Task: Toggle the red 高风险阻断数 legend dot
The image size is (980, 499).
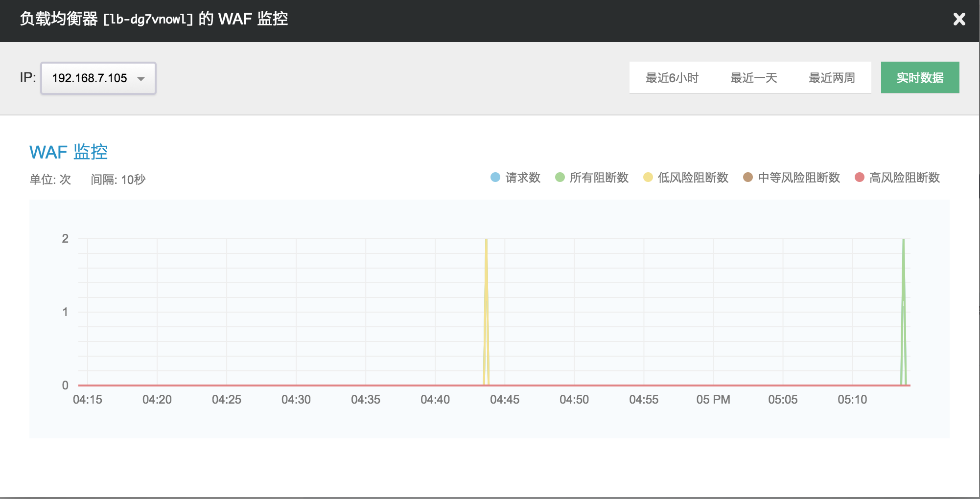Action: pyautogui.click(x=860, y=178)
